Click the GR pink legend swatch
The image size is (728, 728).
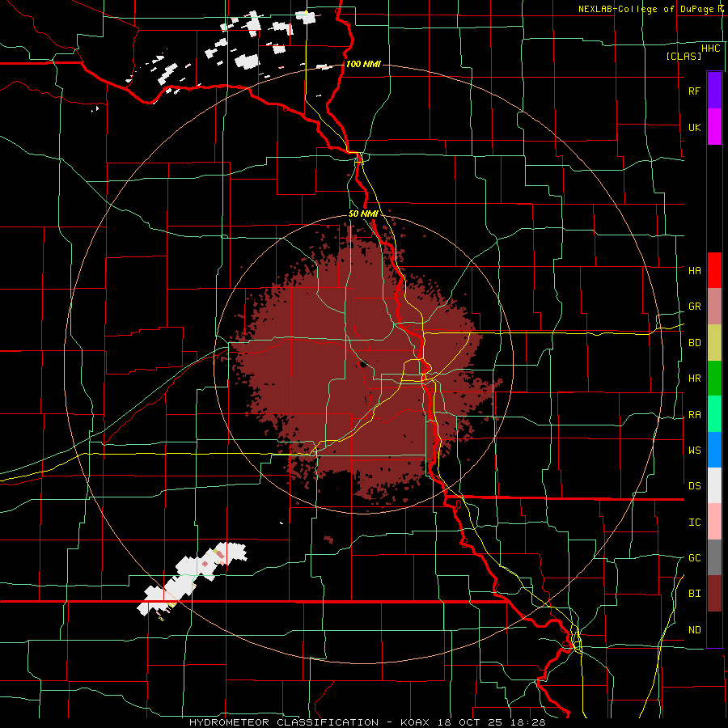[x=714, y=307]
